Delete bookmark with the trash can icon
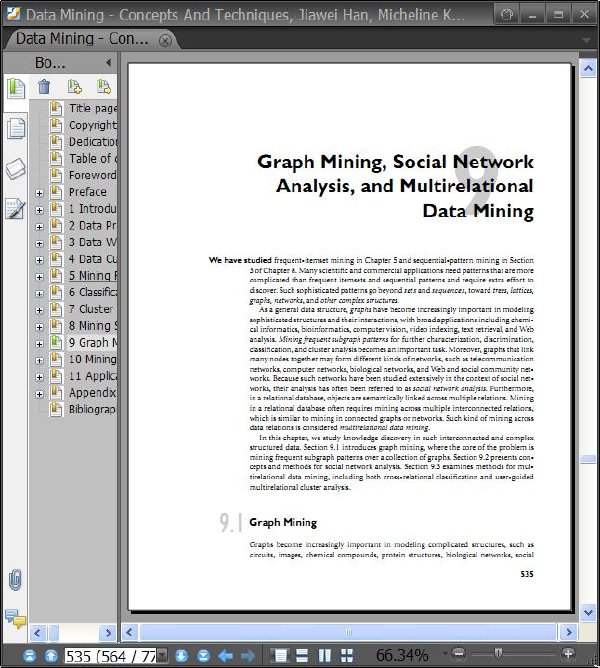The image size is (600, 668). tap(44, 86)
